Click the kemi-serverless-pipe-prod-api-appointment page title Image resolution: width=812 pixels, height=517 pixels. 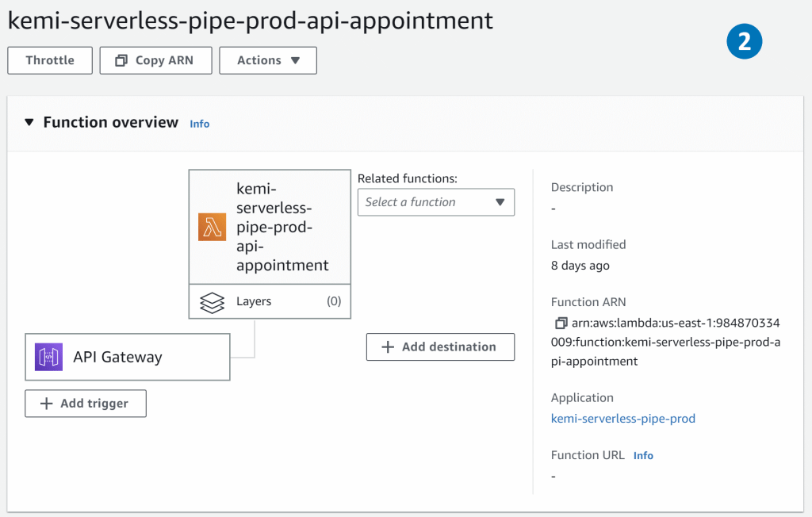250,21
